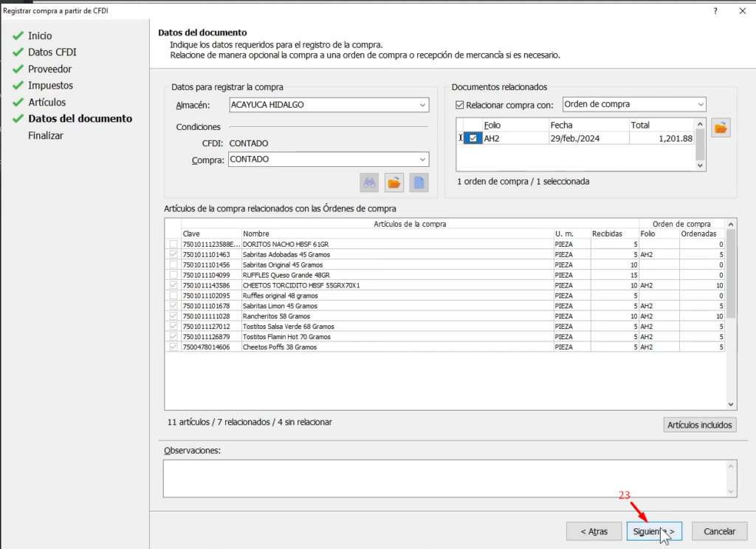Viewport: 756px width, 549px height.
Task: Check the DORITOS NACHO row checkbox
Action: (173, 244)
